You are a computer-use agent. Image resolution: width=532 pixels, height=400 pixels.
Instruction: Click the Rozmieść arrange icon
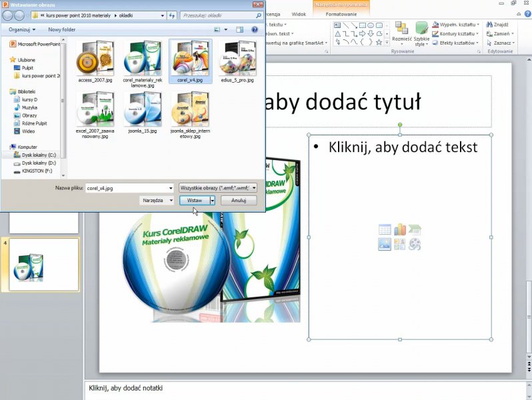(401, 31)
